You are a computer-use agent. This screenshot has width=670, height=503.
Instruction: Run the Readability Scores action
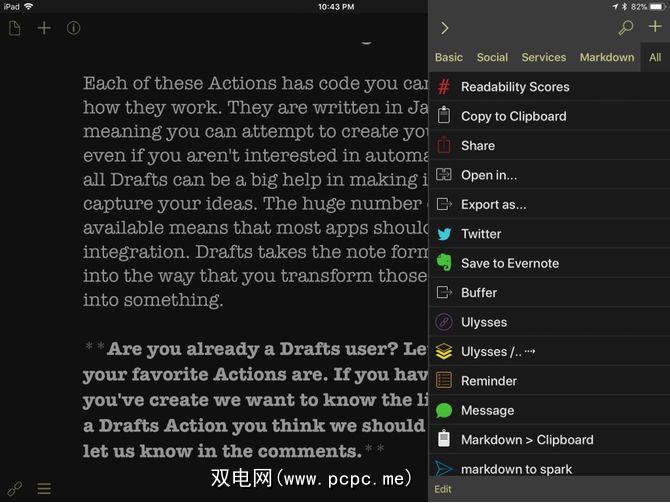click(549, 87)
